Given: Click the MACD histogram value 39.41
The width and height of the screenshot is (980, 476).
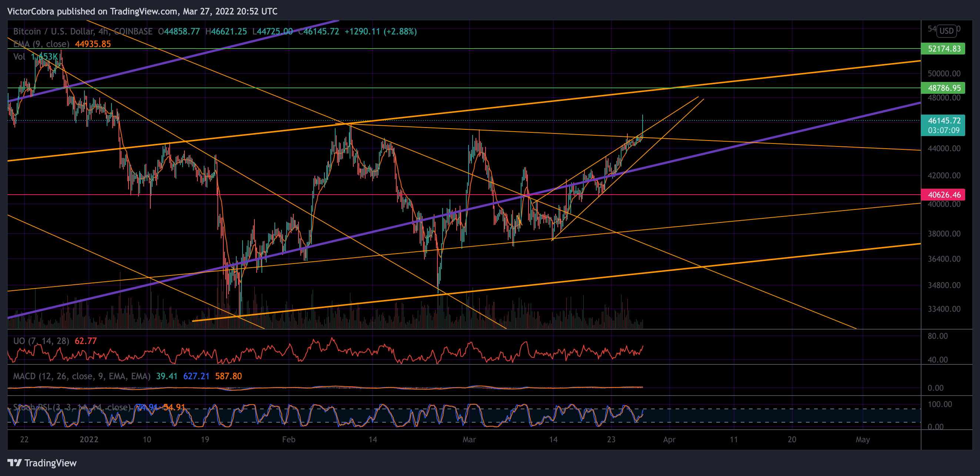Looking at the screenshot, I should pos(167,376).
